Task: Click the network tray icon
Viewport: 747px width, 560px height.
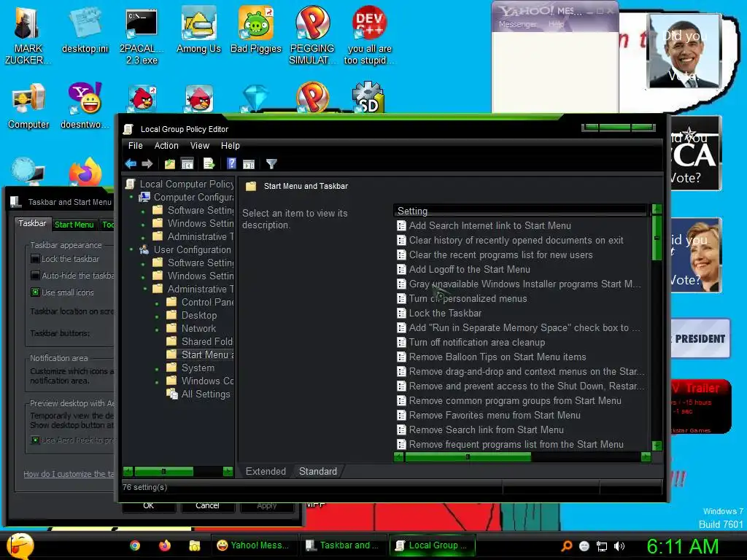Action: pyautogui.click(x=602, y=546)
